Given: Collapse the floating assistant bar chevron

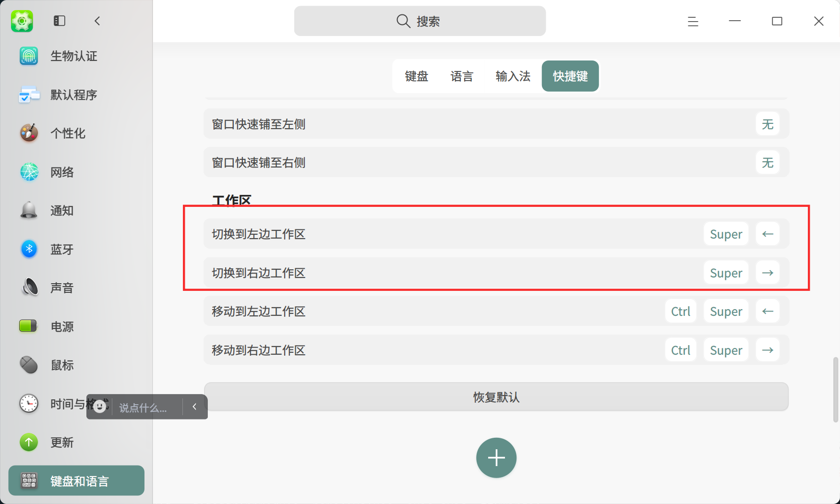Looking at the screenshot, I should (194, 407).
